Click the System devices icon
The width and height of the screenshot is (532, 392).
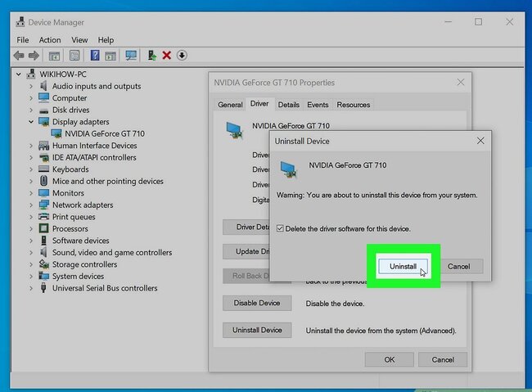[x=43, y=276]
